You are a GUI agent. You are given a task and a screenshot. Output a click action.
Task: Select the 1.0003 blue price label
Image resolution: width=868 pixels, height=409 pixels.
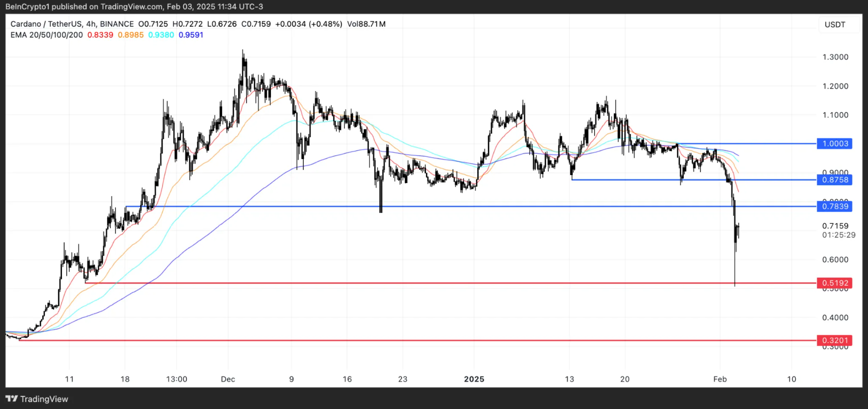click(835, 143)
